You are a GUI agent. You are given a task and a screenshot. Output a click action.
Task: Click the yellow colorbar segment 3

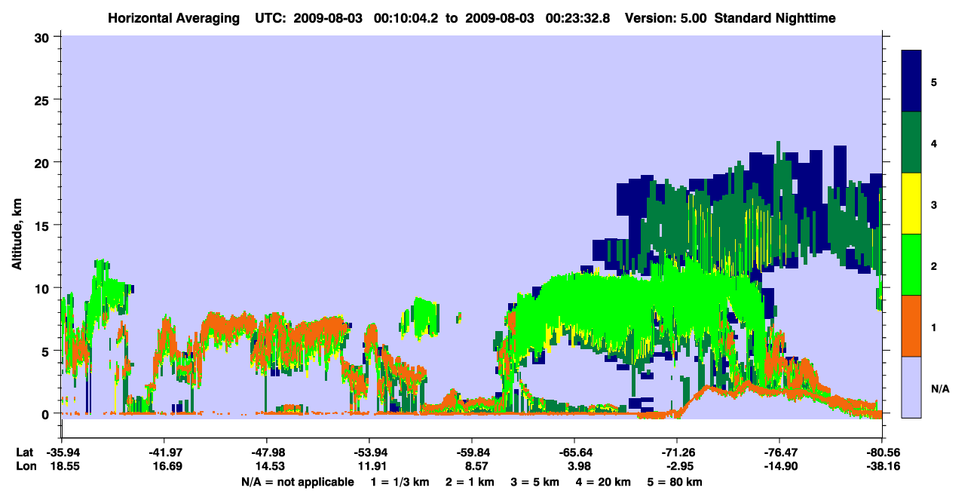point(911,204)
